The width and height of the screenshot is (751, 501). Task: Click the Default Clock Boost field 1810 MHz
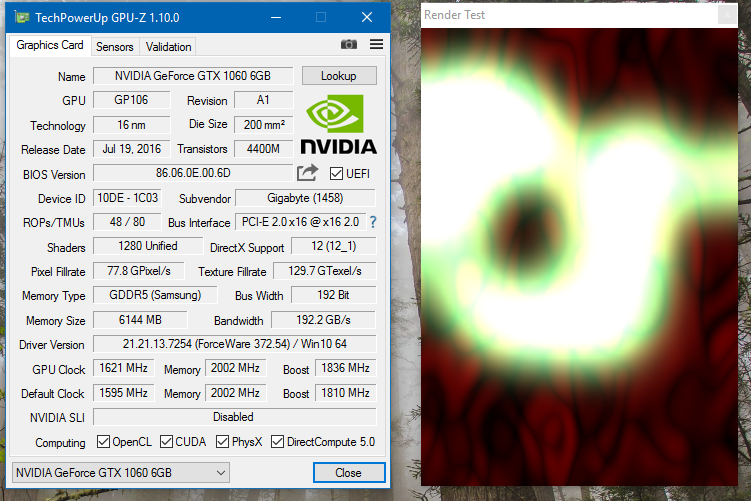346,393
